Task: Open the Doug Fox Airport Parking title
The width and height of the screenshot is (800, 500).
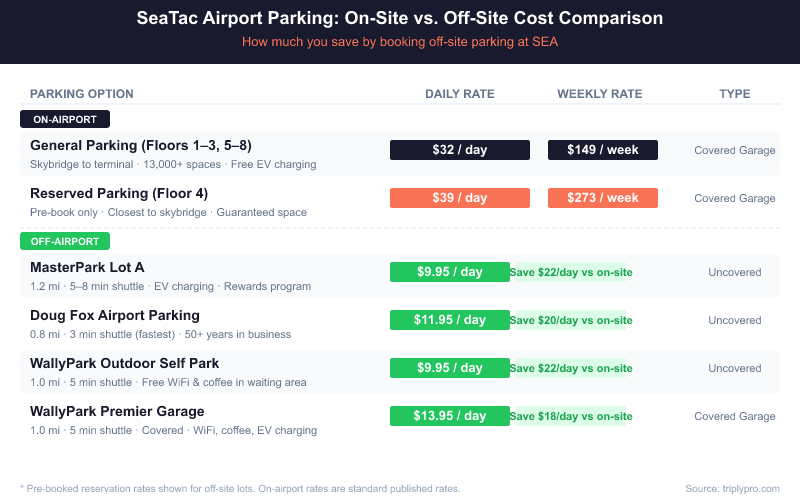Action: click(x=115, y=315)
